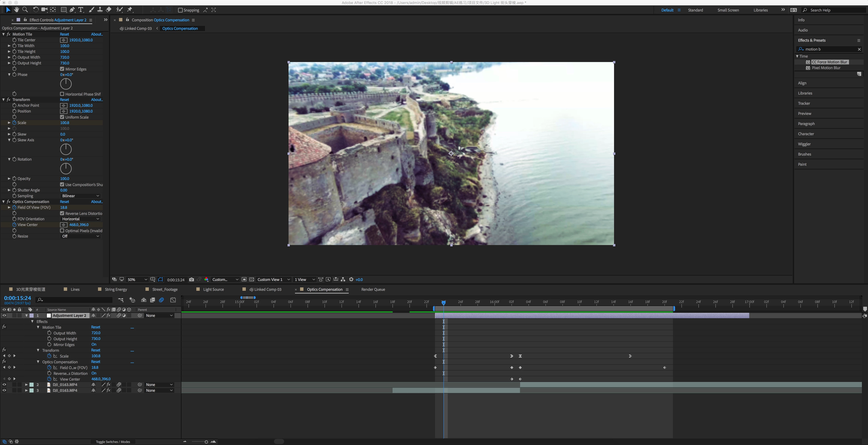Switch to the Render Queue tab
Viewport: 868px width, 445px height.
pos(373,289)
